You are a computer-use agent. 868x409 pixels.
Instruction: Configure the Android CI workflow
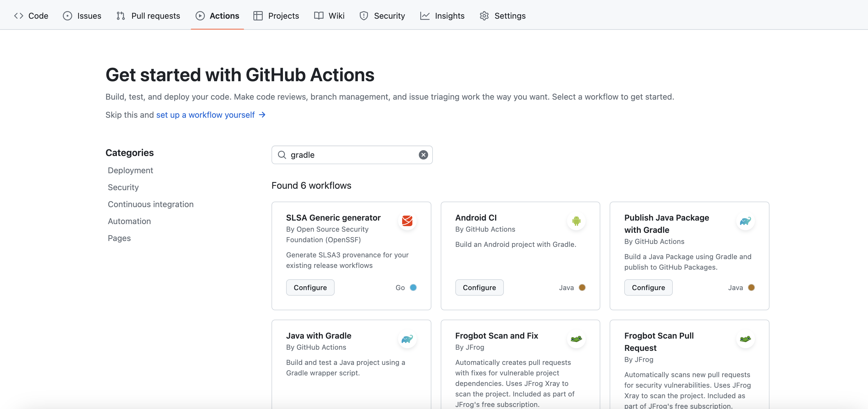click(479, 287)
